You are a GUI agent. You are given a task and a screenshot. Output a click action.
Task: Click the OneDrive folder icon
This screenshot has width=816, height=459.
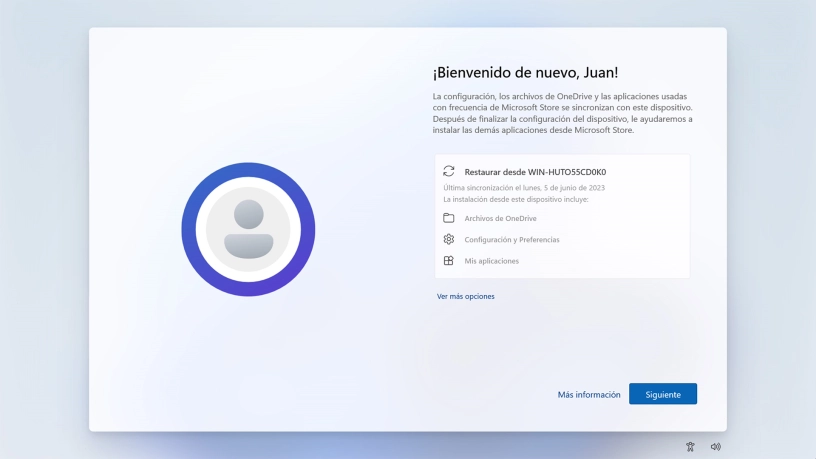[449, 218]
